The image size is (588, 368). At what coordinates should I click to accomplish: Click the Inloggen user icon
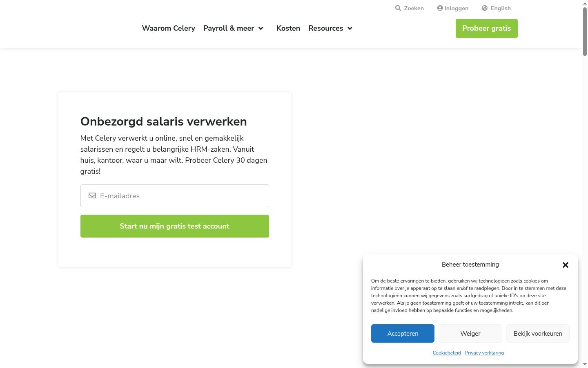pos(440,8)
